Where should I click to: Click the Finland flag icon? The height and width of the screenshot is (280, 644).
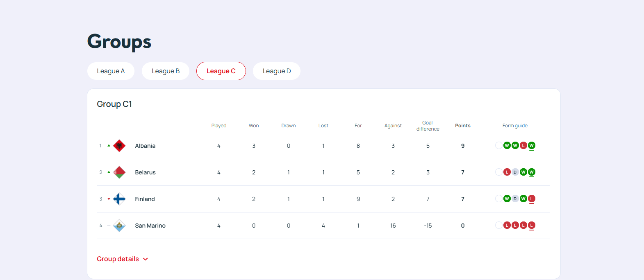point(119,199)
